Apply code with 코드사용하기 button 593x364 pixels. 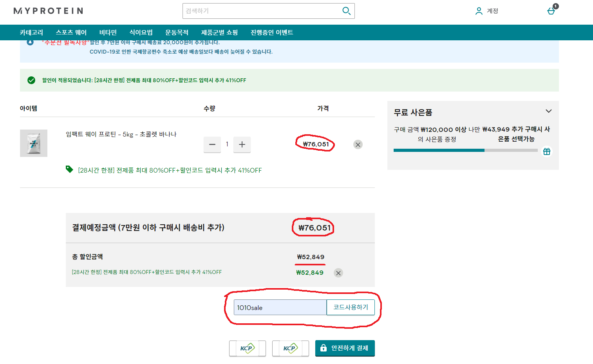351,307
